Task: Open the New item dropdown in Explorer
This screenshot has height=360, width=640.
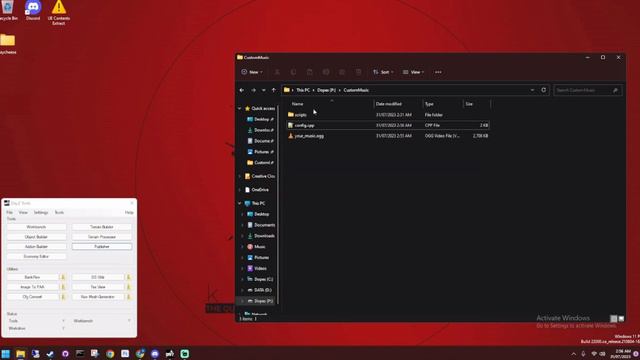Action: (x=252, y=72)
